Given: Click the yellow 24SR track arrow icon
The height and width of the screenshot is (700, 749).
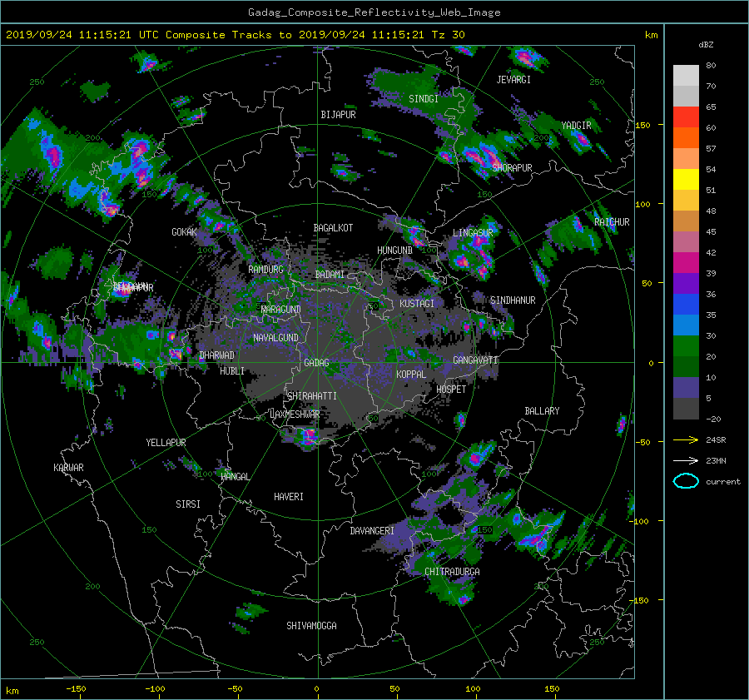Looking at the screenshot, I should (686, 439).
